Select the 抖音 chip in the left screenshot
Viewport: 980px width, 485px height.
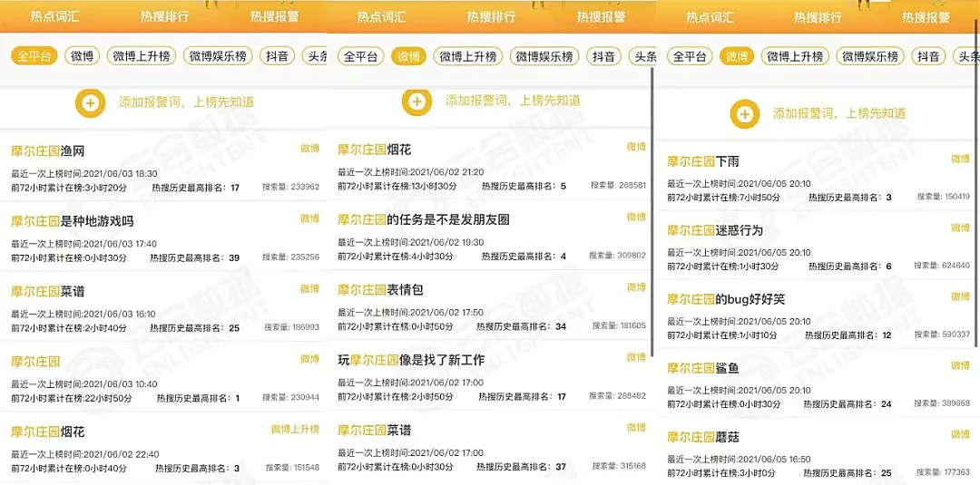(x=277, y=56)
